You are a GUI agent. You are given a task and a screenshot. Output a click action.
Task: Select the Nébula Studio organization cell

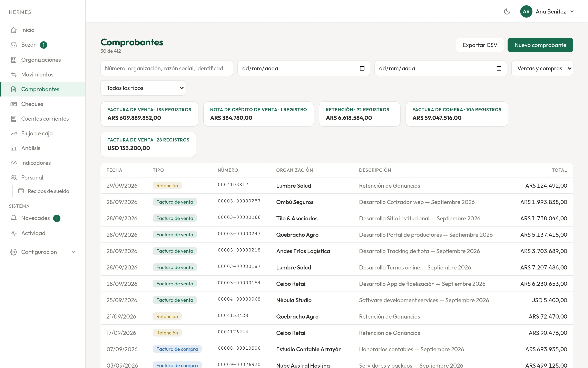294,300
